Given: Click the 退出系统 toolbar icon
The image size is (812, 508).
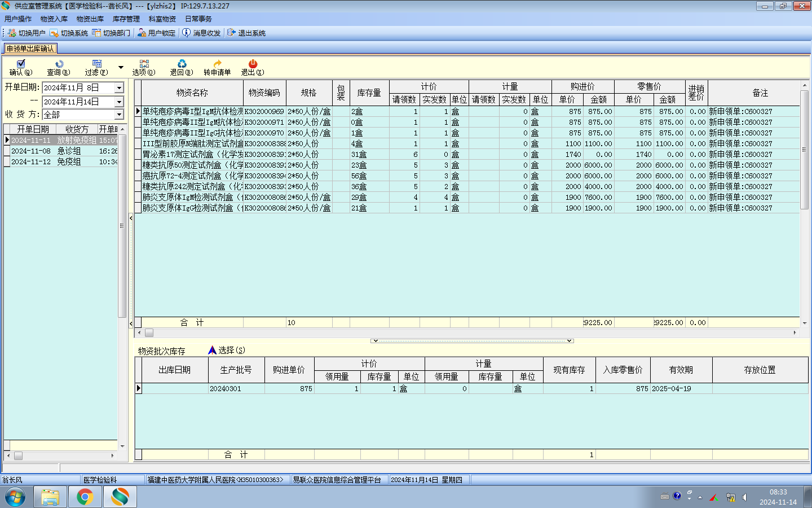Looking at the screenshot, I should tap(246, 33).
